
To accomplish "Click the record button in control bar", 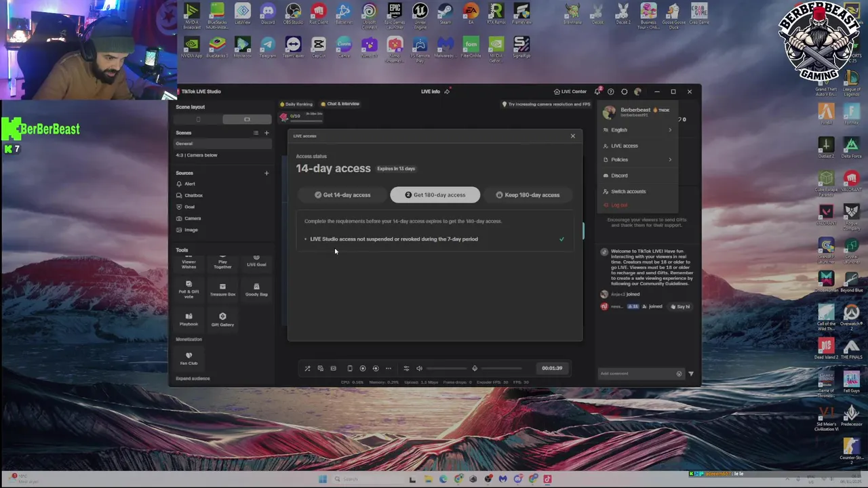I will (x=362, y=369).
